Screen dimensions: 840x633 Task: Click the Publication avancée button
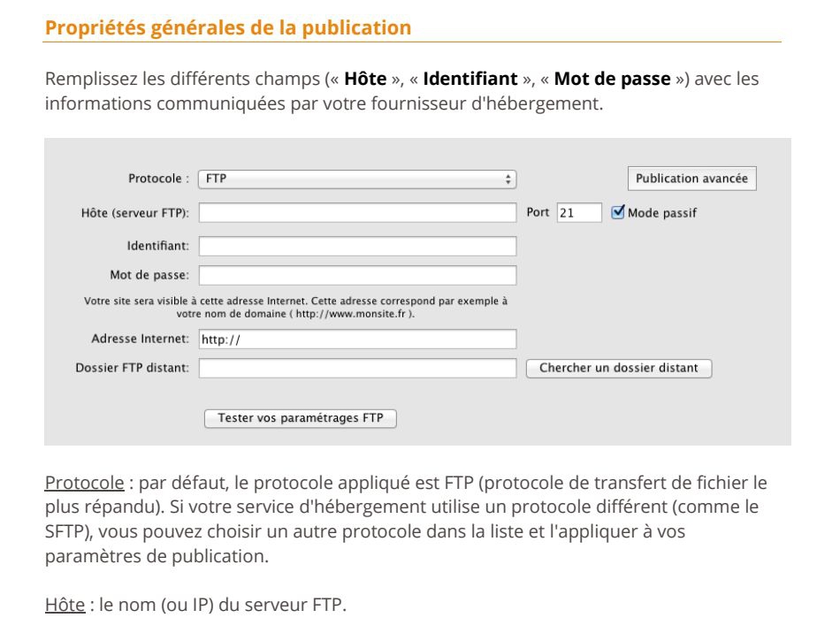click(x=691, y=179)
